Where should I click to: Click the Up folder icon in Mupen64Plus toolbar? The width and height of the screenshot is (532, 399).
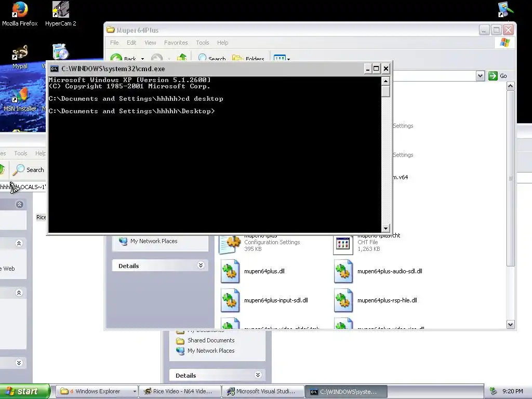coord(182,58)
